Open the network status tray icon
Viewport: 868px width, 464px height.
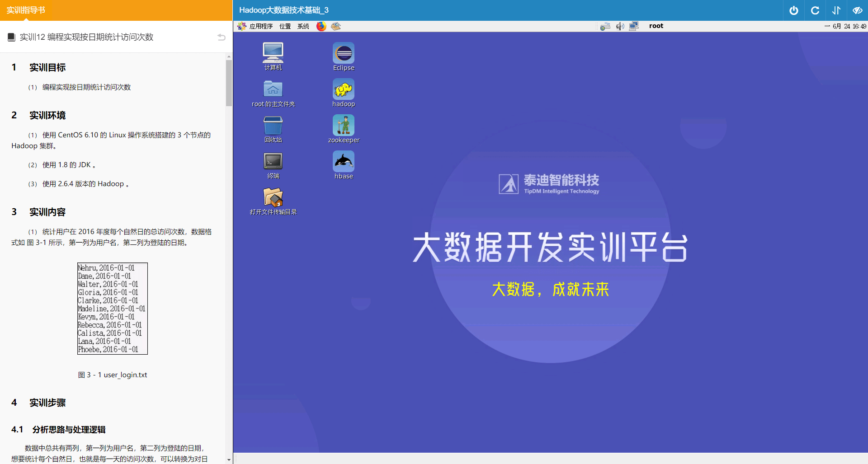(605, 26)
